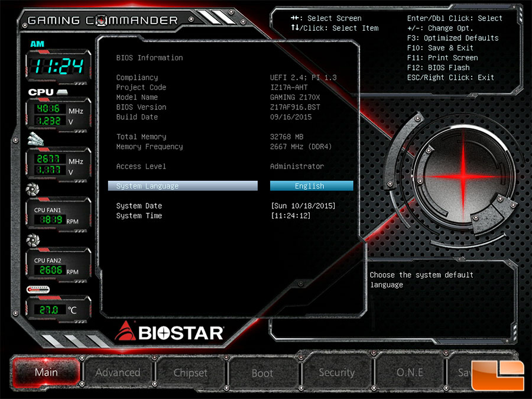
Task: Click the Choose the system default language help text
Action: click(x=421, y=280)
